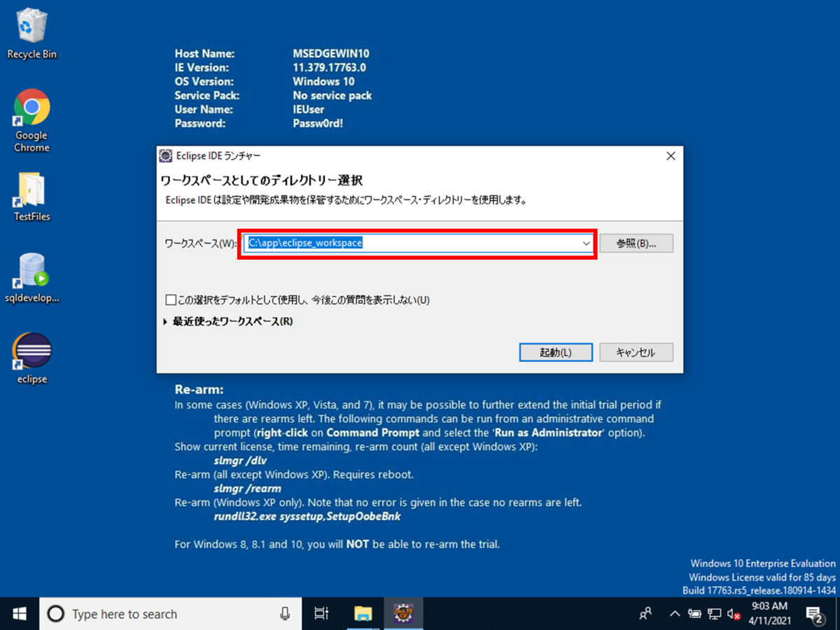The height and width of the screenshot is (630, 840).
Task: Open the Windows Start menu
Action: (x=20, y=614)
